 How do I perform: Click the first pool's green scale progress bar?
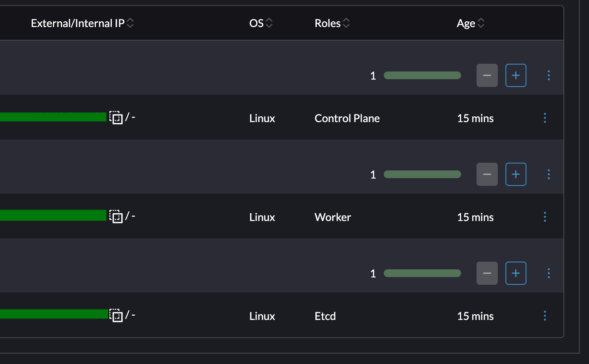422,75
